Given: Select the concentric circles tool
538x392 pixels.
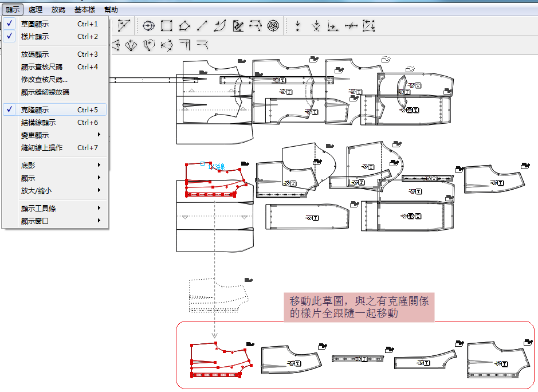Looking at the screenshot, I should pos(274,26).
